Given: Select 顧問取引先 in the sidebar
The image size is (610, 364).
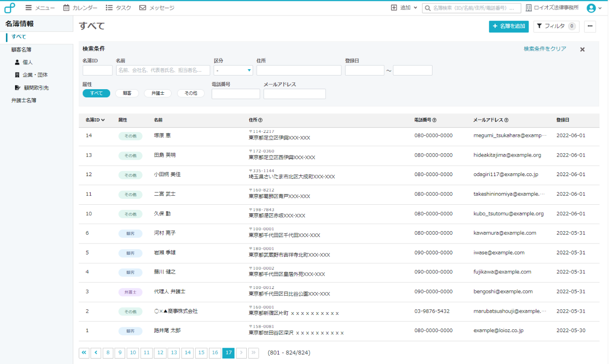Looking at the screenshot, I should [x=31, y=88].
